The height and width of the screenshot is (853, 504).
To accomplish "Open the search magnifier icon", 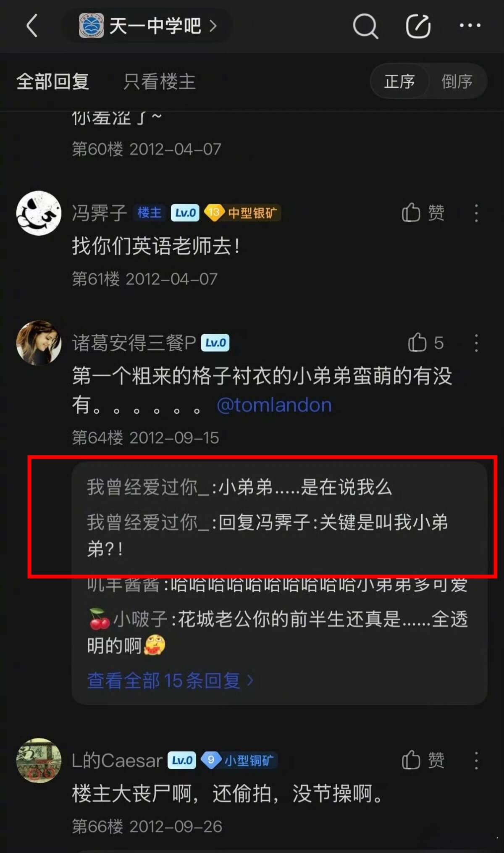I will pyautogui.click(x=365, y=26).
